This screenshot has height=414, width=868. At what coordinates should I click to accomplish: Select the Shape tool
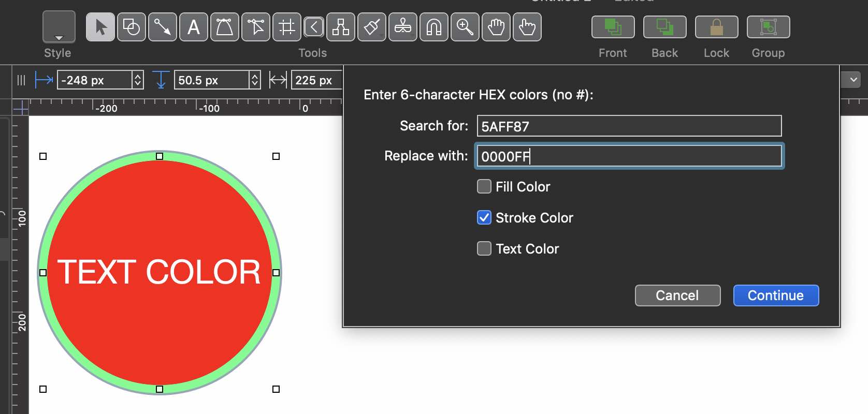132,27
